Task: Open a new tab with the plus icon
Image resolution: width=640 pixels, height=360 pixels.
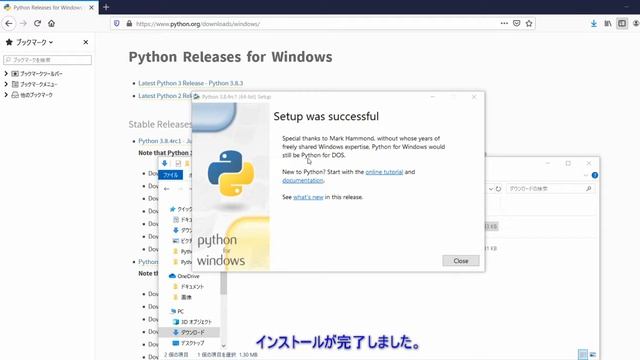Action: pyautogui.click(x=106, y=7)
